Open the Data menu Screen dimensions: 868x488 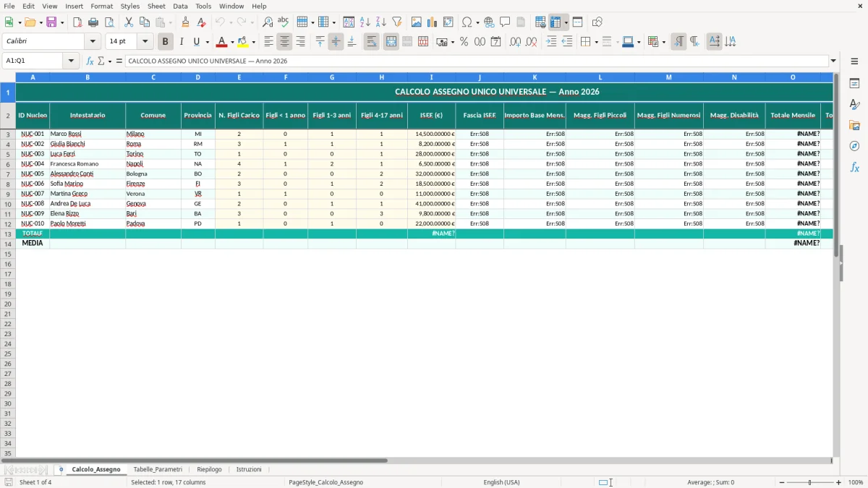point(180,6)
